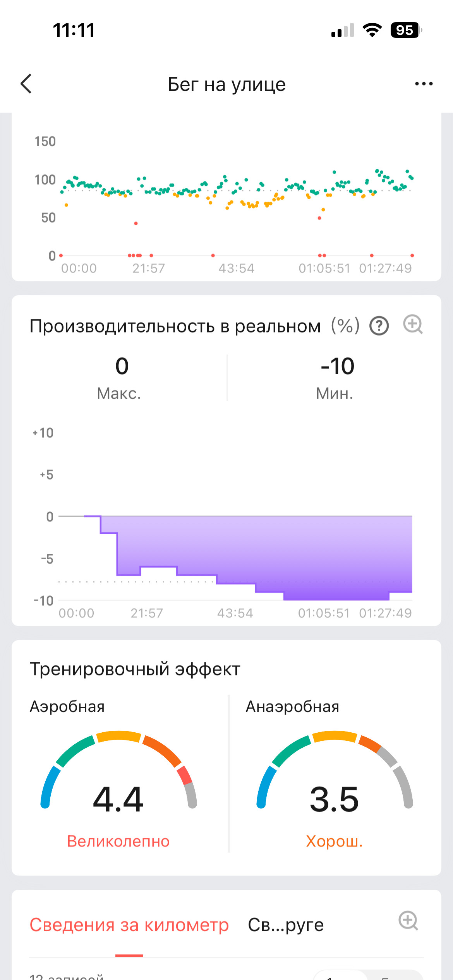This screenshot has height=980, width=453.
Task: Open the three-dots more options menu
Action: tap(424, 84)
